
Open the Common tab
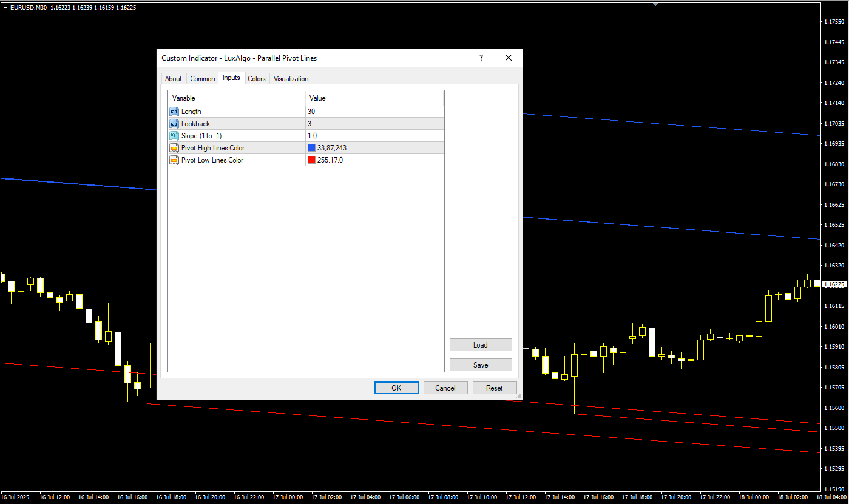tap(203, 79)
